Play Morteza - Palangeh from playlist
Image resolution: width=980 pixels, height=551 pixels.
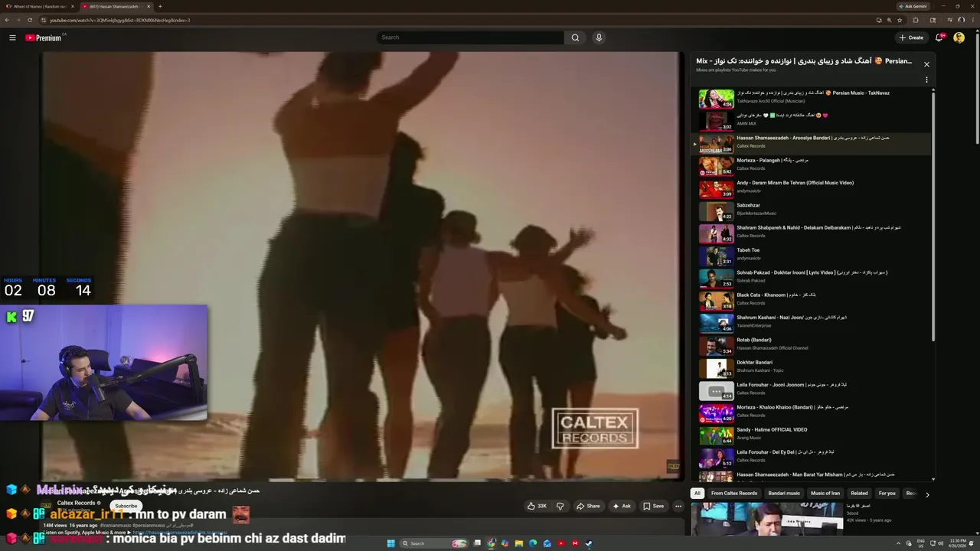coord(812,165)
